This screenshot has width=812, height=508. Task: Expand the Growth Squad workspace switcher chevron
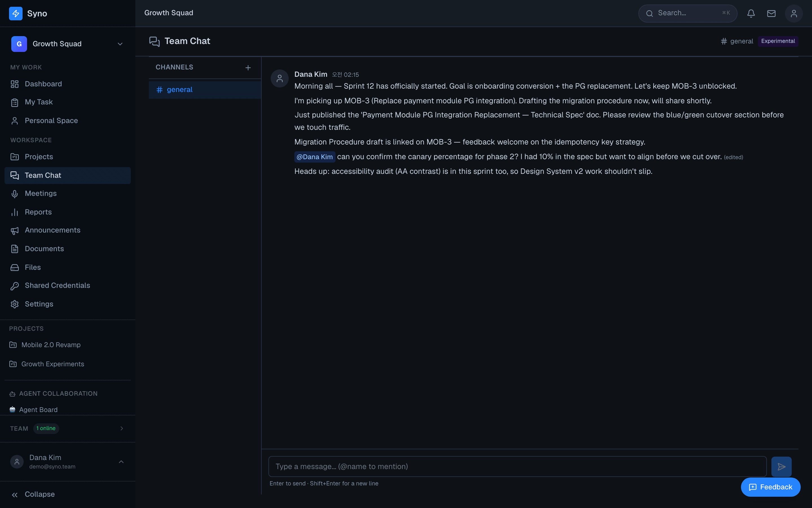120,44
